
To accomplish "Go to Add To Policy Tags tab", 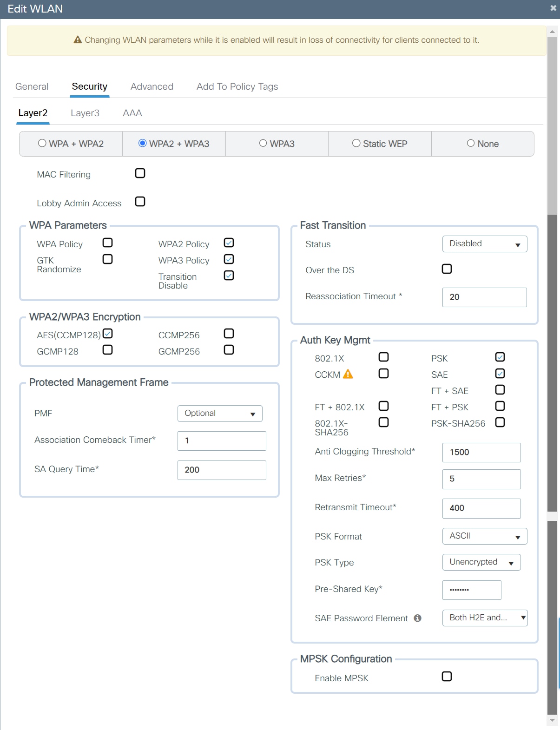I will click(237, 86).
